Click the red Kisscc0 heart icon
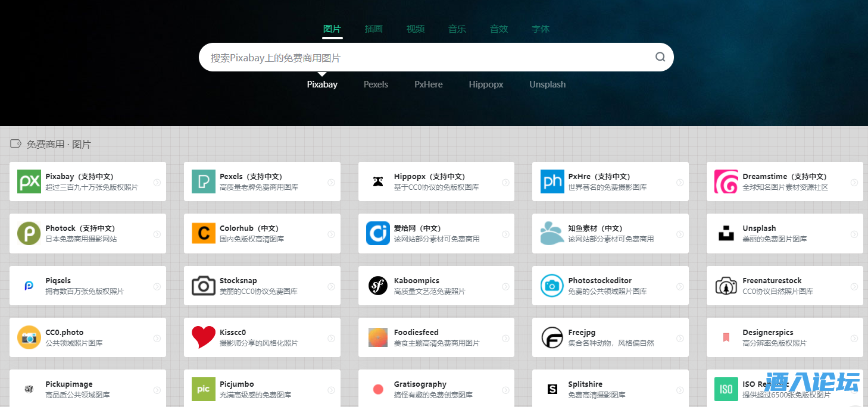This screenshot has width=868, height=407. (203, 337)
